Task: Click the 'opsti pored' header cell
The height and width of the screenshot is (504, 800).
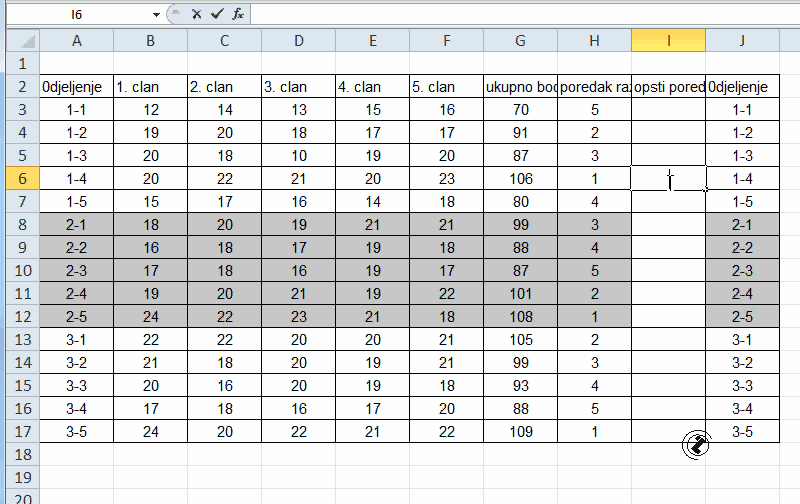Action: click(x=668, y=87)
